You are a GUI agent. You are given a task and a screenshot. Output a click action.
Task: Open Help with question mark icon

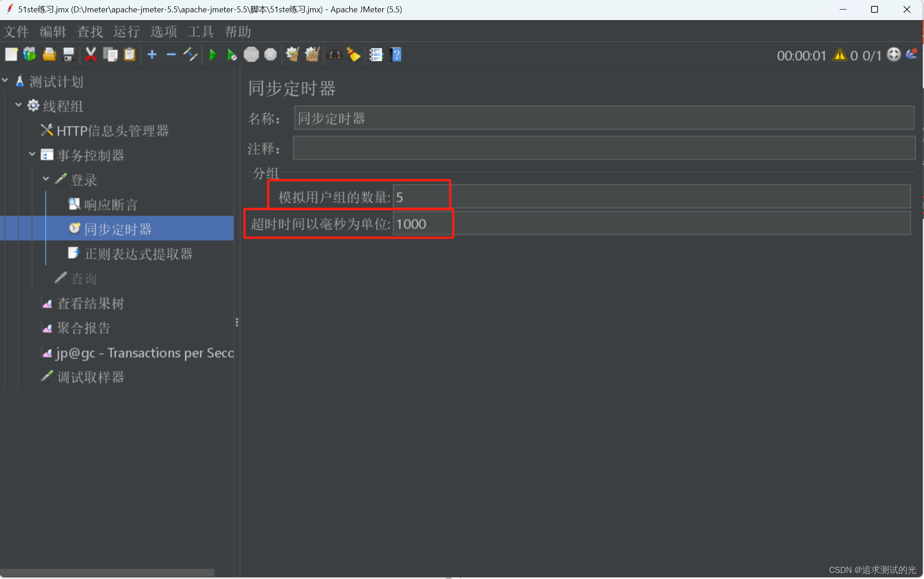pyautogui.click(x=396, y=55)
